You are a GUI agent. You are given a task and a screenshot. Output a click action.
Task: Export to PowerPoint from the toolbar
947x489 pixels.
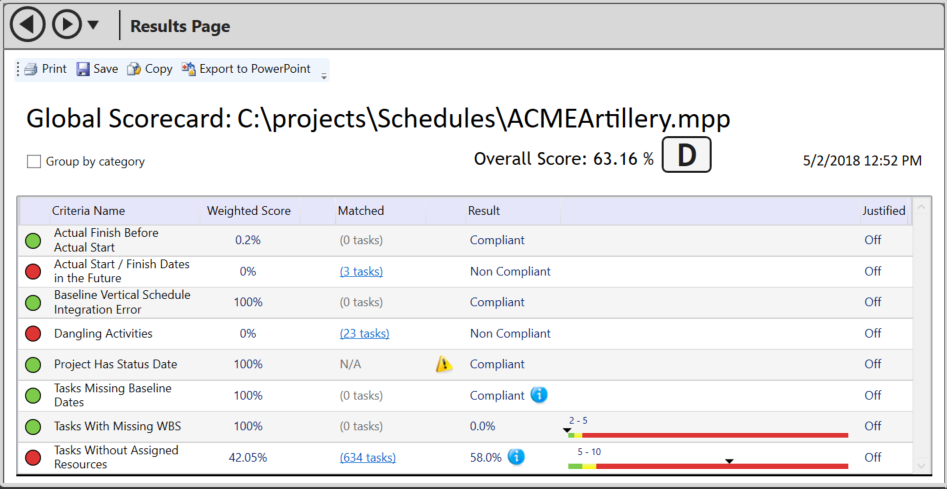(x=246, y=69)
